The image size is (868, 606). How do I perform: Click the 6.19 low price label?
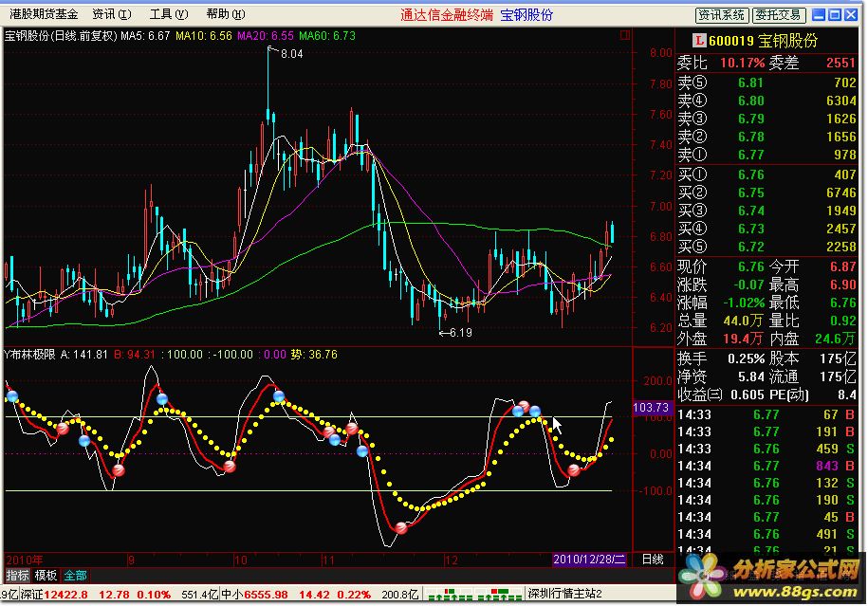[461, 333]
